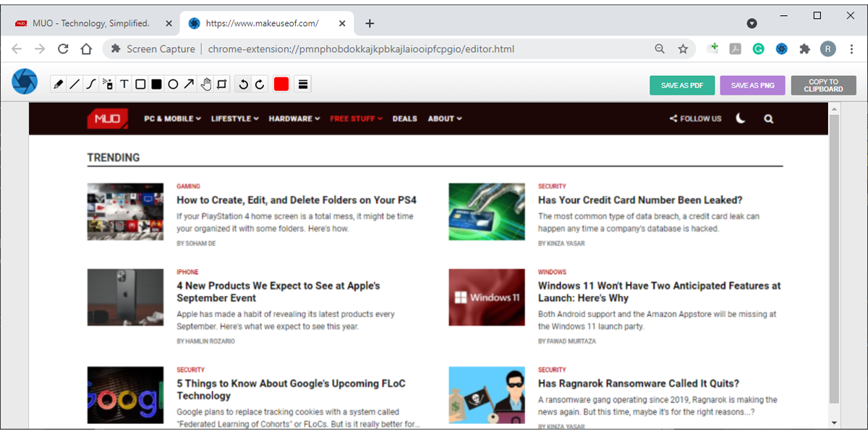Screen dimensions: 868x434
Task: Pick the Crop tool in the editor toolbar
Action: pos(223,83)
